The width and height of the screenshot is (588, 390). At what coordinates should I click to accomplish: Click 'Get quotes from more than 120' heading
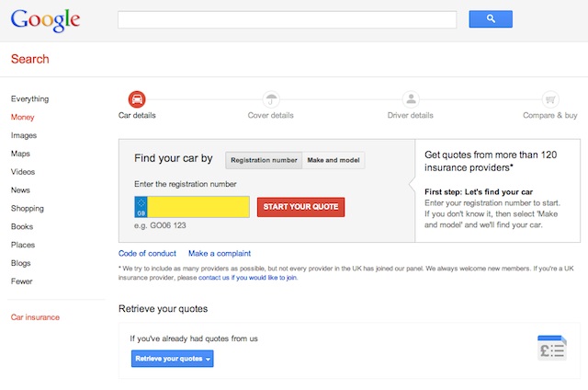click(x=491, y=155)
